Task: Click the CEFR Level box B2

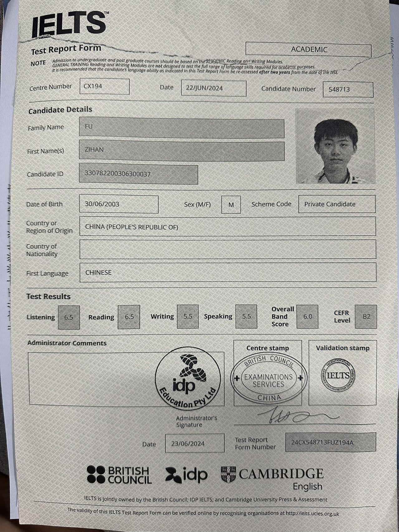Action: click(x=366, y=316)
